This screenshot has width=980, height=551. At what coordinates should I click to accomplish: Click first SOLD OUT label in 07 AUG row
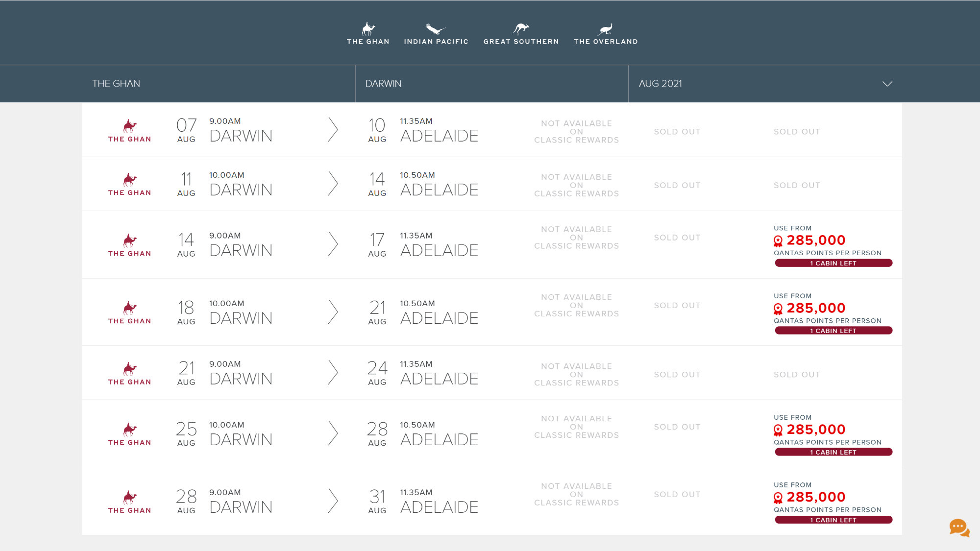click(677, 132)
